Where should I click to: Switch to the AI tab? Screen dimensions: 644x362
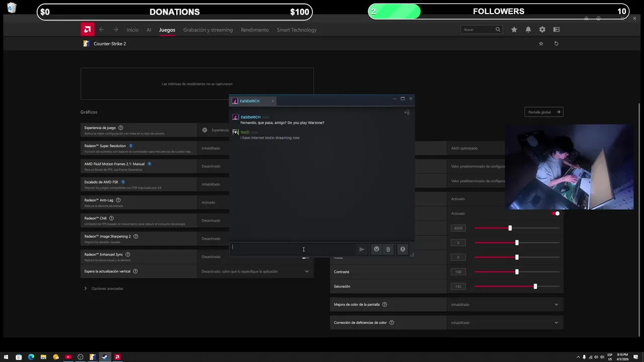point(149,30)
